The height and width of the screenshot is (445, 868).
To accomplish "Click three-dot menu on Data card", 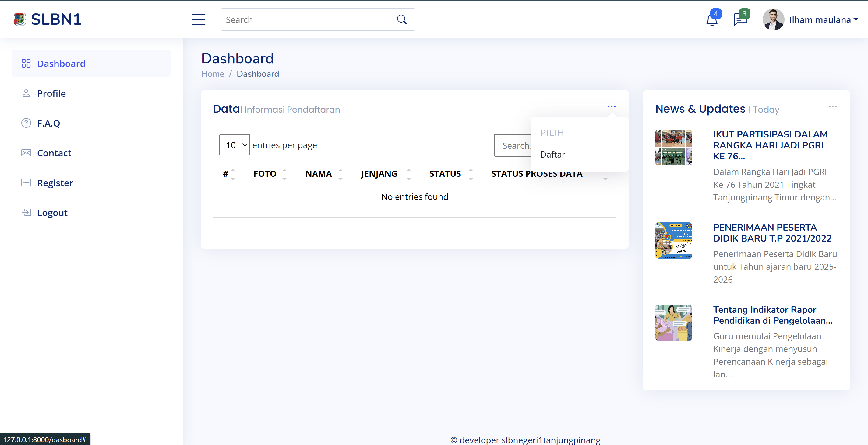I will (611, 107).
